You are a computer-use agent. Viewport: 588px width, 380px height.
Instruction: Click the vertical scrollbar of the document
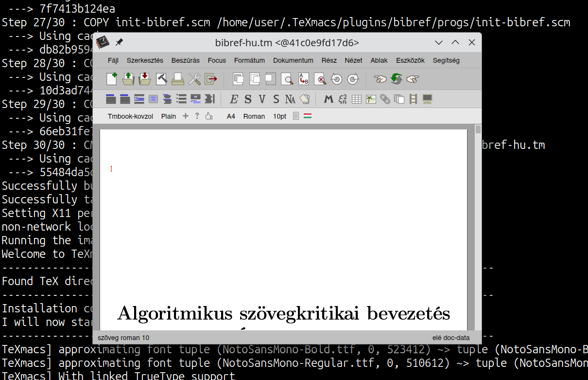click(x=478, y=219)
